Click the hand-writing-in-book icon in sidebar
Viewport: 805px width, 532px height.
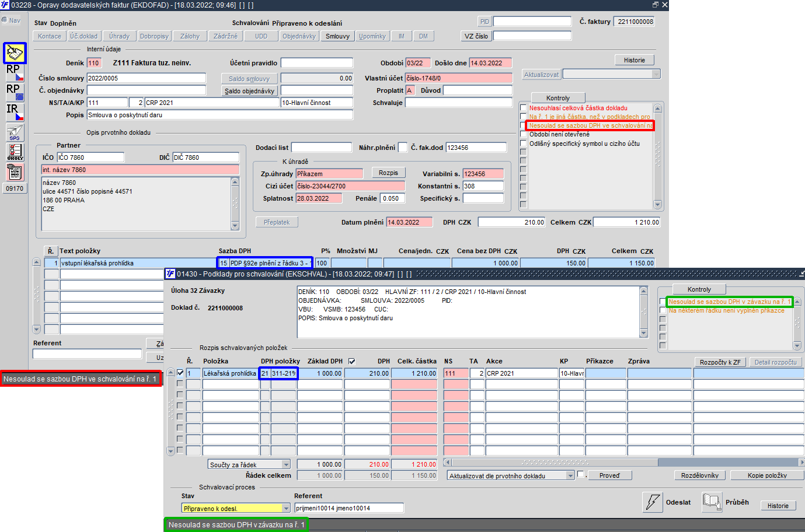15,53
